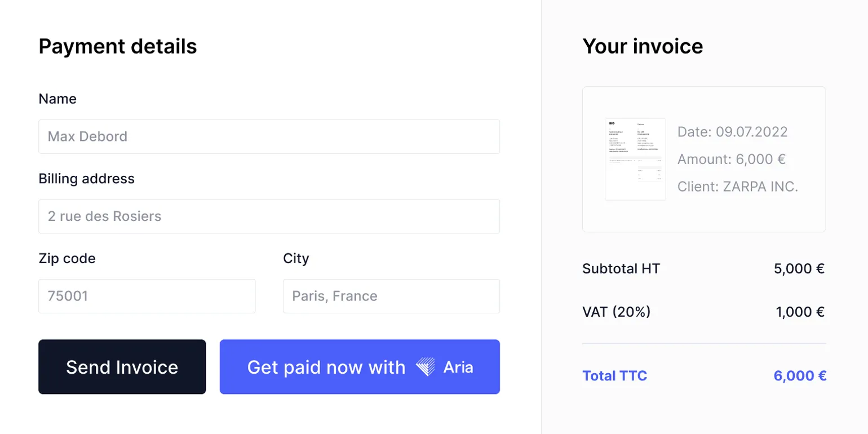The image size is (868, 434).
Task: Click the Name input field
Action: [x=269, y=136]
